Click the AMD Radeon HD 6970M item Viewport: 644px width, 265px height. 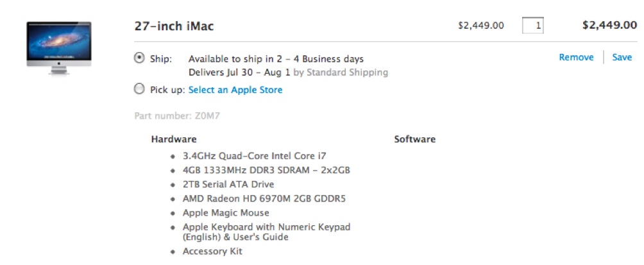pyautogui.click(x=264, y=199)
